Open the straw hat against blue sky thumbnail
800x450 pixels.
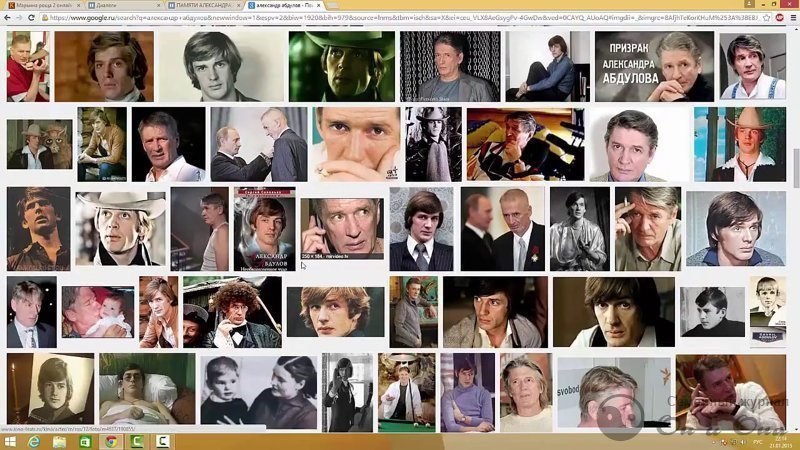click(740, 144)
